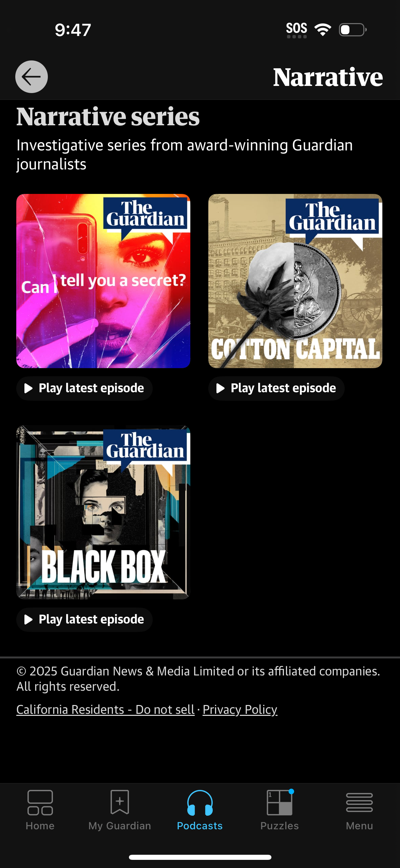
Task: Play latest episode of Cotton Capital
Action: [276, 388]
